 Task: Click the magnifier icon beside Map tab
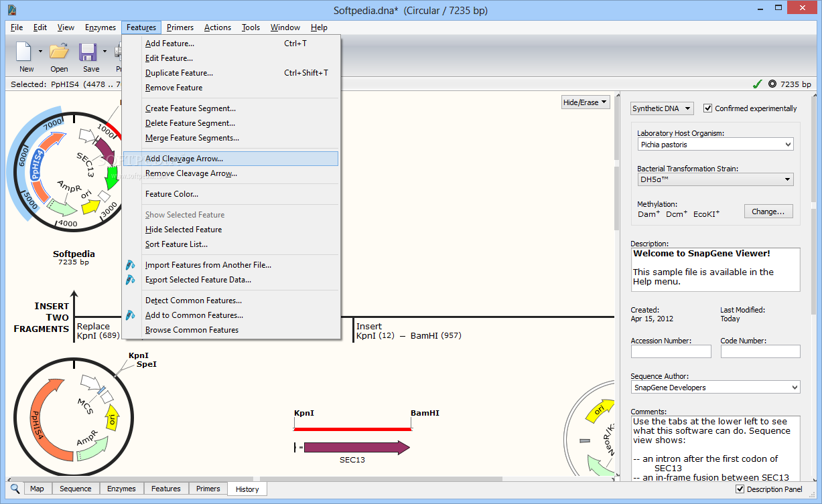click(x=15, y=488)
